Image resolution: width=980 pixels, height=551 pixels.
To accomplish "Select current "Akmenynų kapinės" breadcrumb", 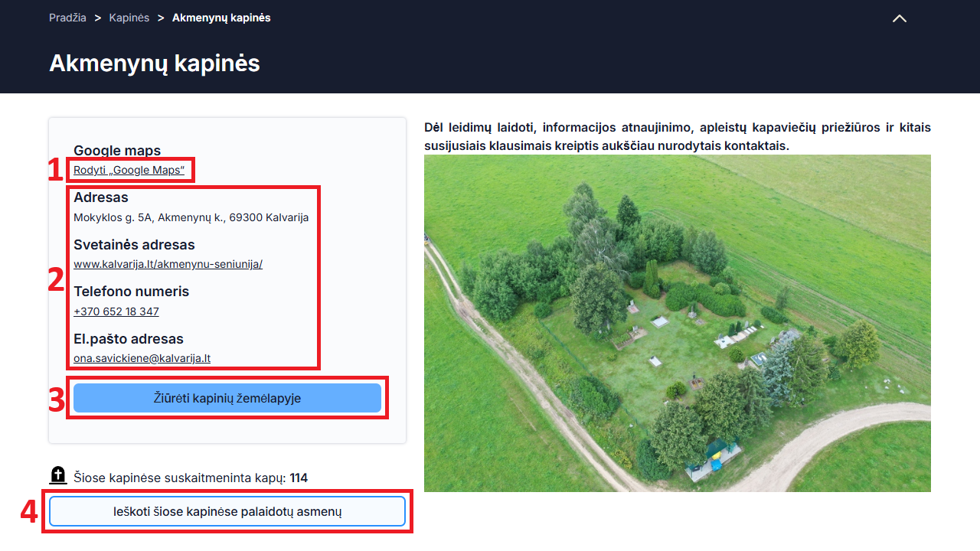I will coord(221,18).
